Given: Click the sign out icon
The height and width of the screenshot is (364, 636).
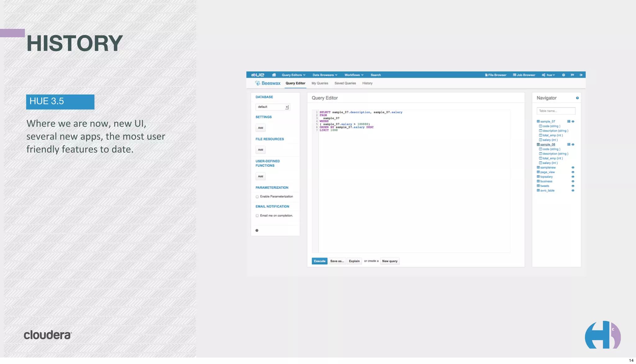Looking at the screenshot, I should click(x=581, y=75).
